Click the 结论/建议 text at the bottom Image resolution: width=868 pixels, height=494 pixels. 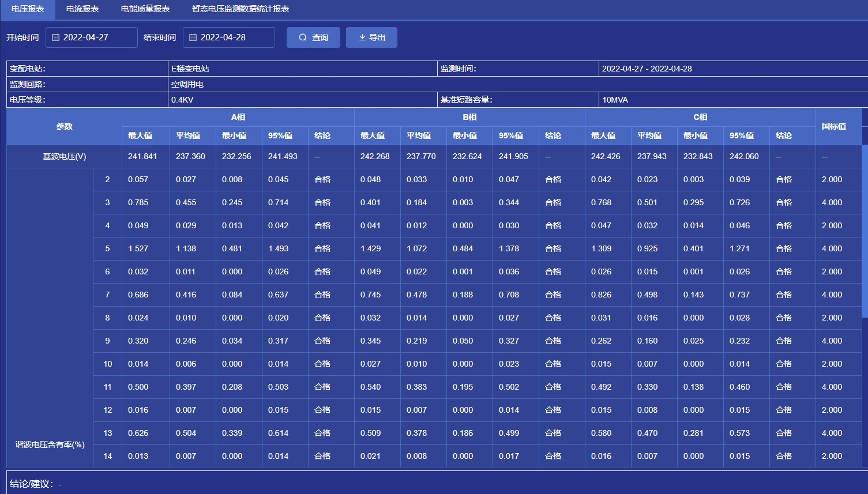pyautogui.click(x=36, y=484)
